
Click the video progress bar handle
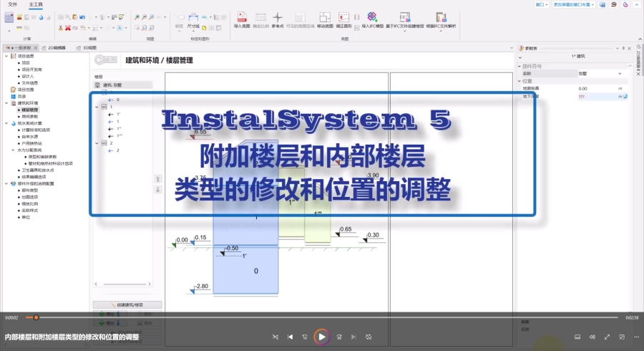click(x=36, y=317)
